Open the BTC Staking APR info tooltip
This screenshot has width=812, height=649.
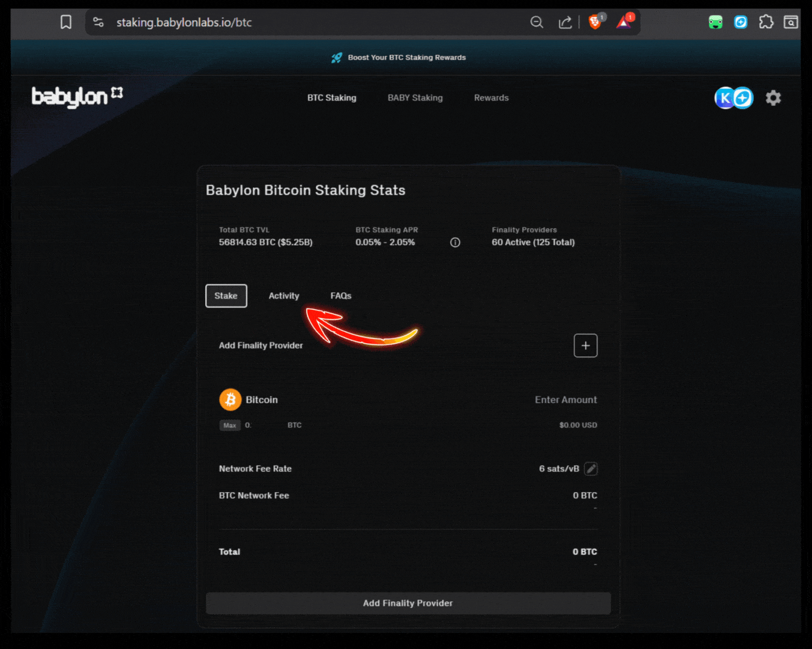tap(455, 242)
